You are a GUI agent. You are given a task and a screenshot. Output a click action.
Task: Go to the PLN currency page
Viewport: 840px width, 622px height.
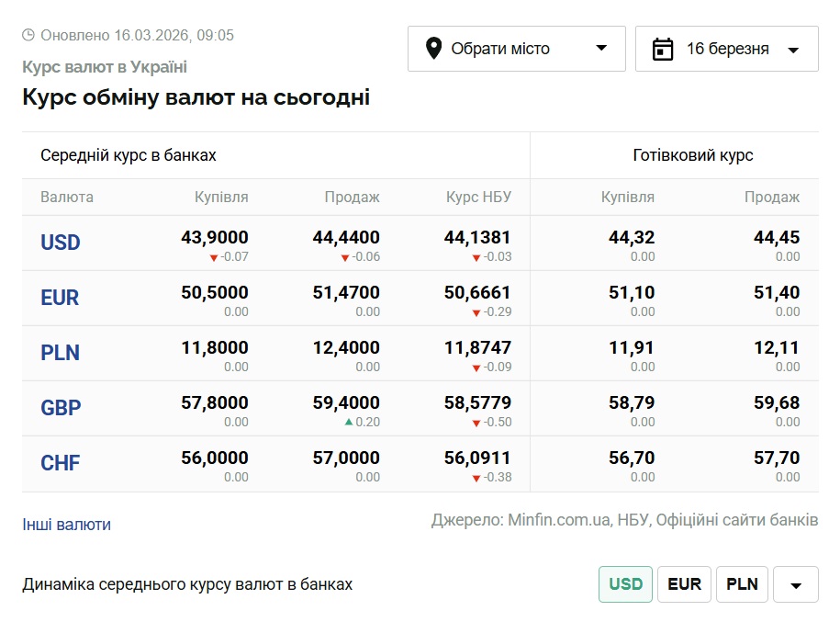(60, 353)
